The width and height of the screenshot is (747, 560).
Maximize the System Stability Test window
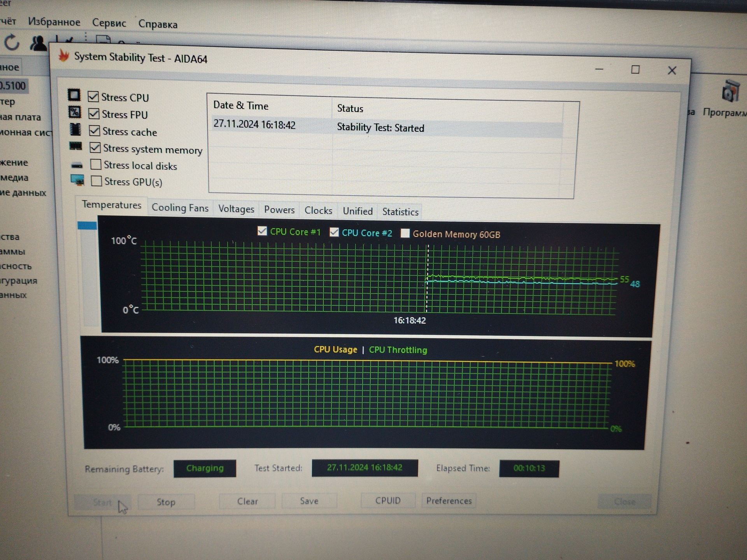[635, 70]
